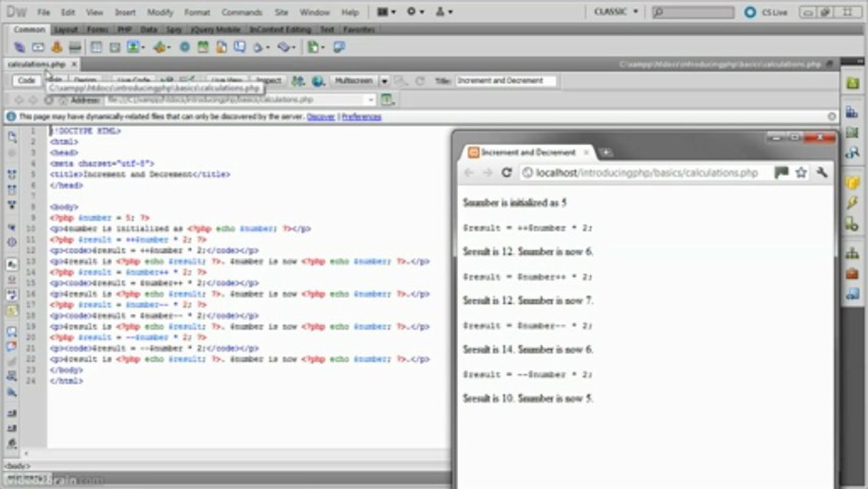Click the Multiscreen button
Screen dimensions: 868x489
point(355,81)
